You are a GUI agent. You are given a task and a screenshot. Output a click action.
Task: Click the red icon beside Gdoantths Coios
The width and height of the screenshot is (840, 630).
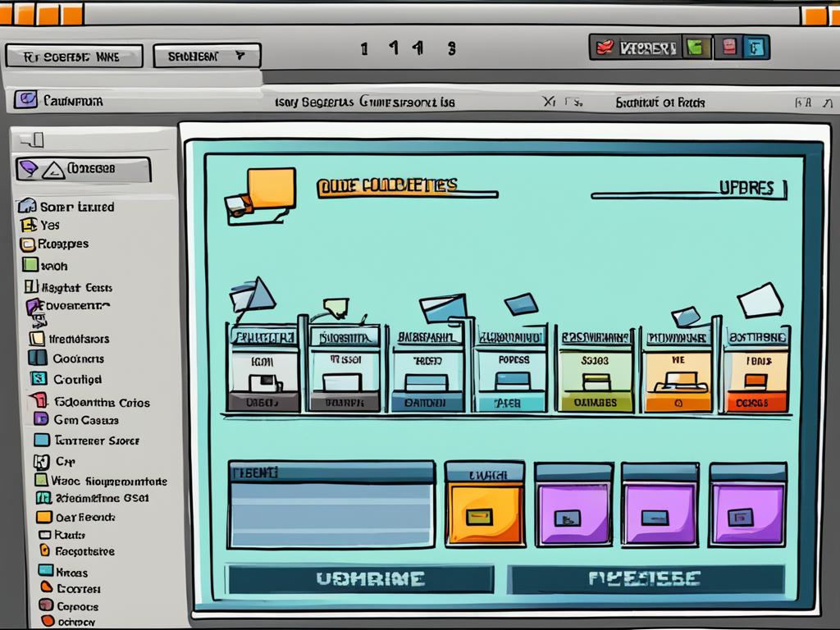[39, 399]
